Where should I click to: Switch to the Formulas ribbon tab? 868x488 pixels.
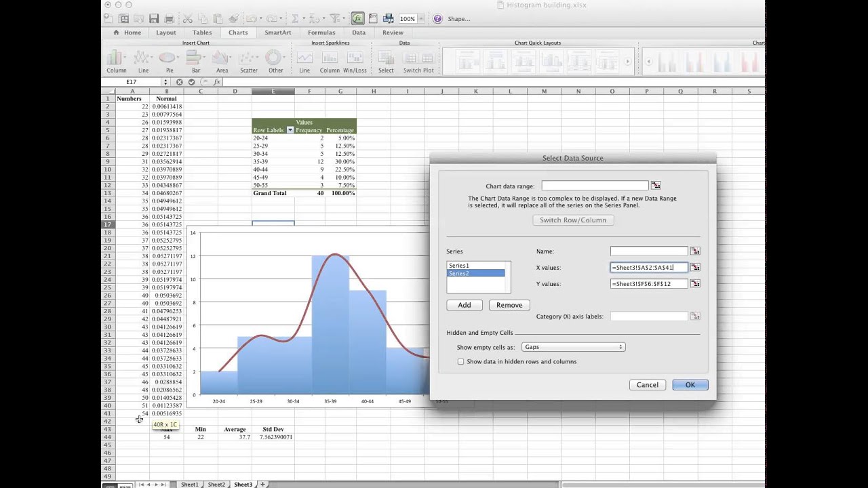point(321,33)
